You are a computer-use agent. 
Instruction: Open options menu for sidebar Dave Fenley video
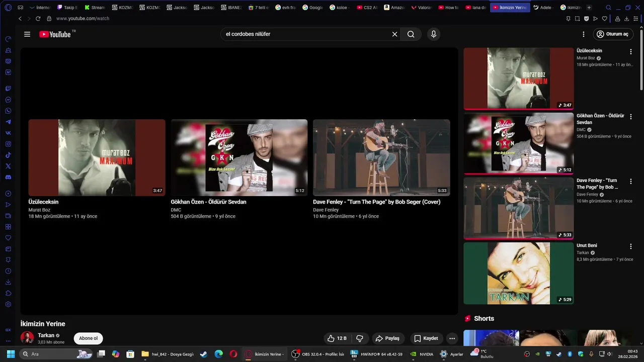click(x=630, y=182)
